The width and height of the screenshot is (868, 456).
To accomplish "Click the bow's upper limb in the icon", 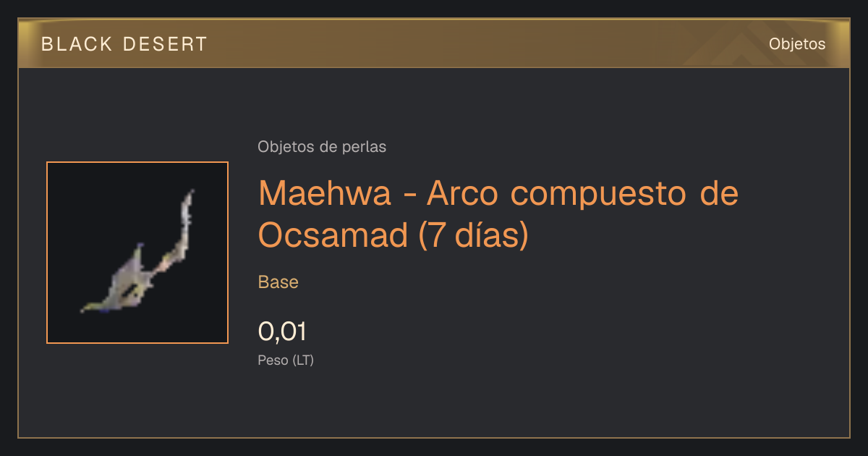I will point(187,217).
